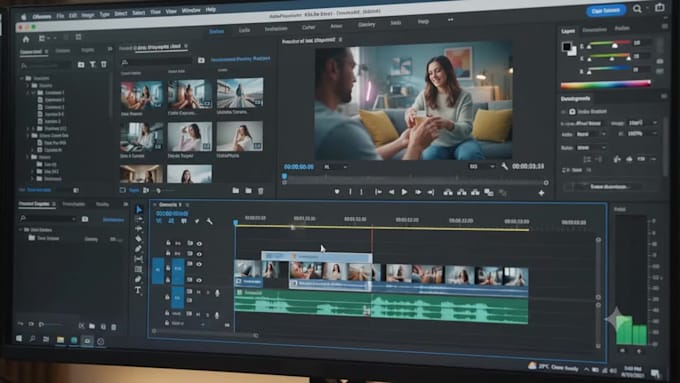Click the trash icon in bottom-left panel

(114, 327)
